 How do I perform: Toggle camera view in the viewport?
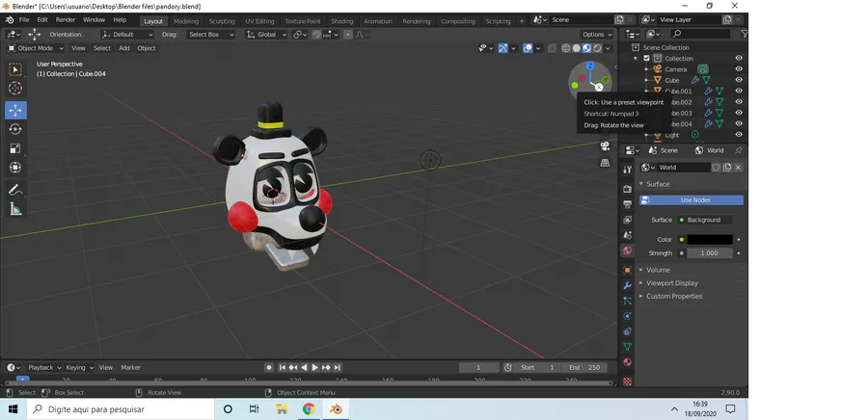click(x=605, y=146)
